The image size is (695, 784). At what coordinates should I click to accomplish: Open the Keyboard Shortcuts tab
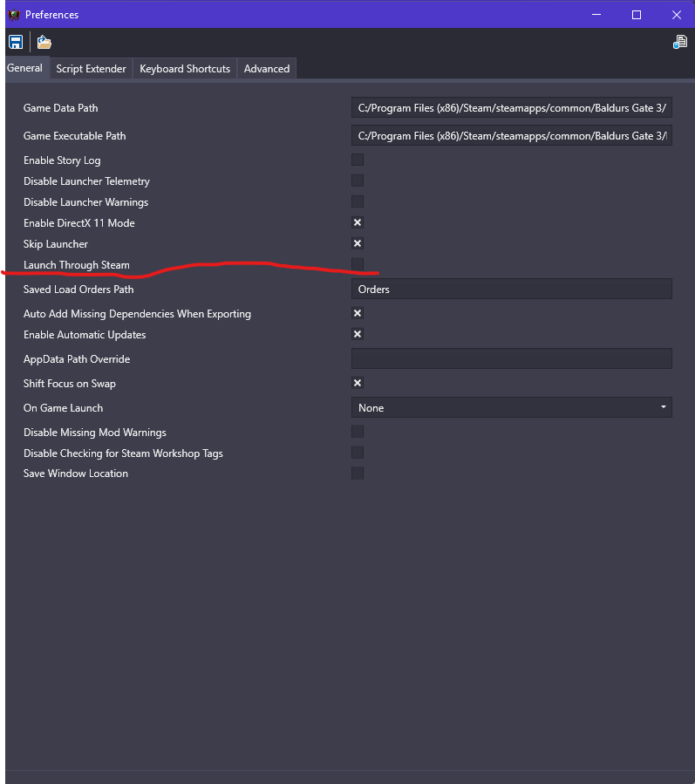point(184,68)
